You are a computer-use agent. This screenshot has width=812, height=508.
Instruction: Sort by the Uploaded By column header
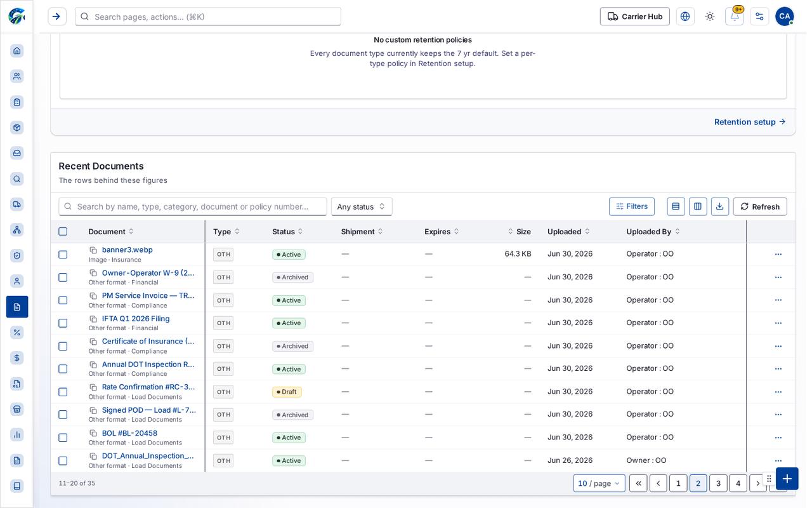(x=653, y=232)
